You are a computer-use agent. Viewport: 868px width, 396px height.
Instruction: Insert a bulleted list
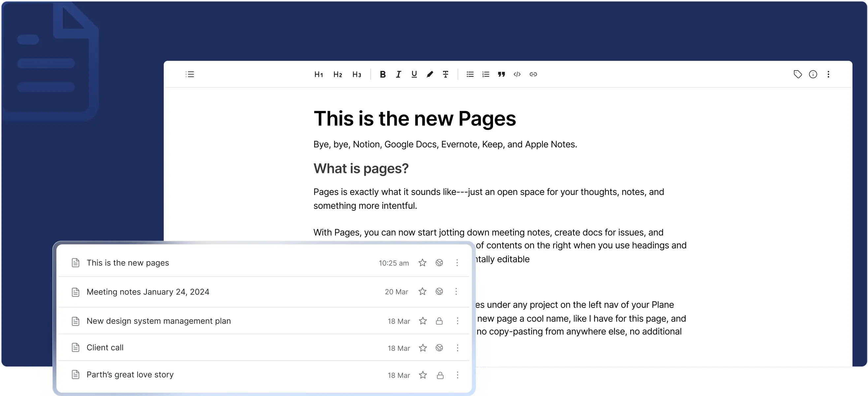pyautogui.click(x=470, y=75)
